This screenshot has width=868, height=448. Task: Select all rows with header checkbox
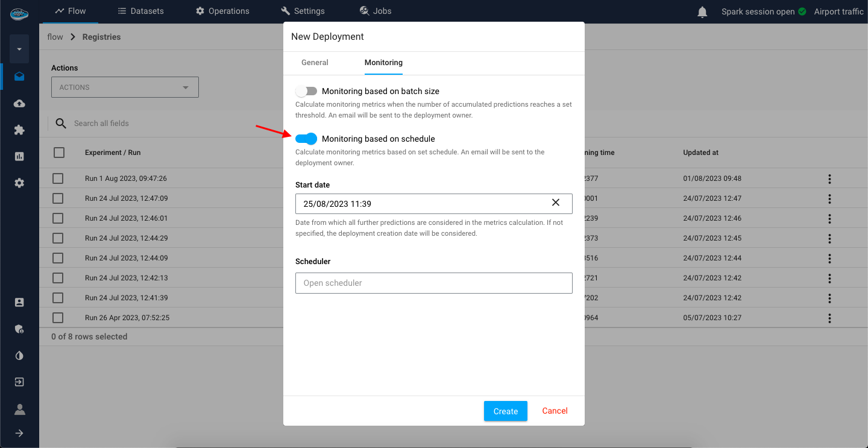59,153
